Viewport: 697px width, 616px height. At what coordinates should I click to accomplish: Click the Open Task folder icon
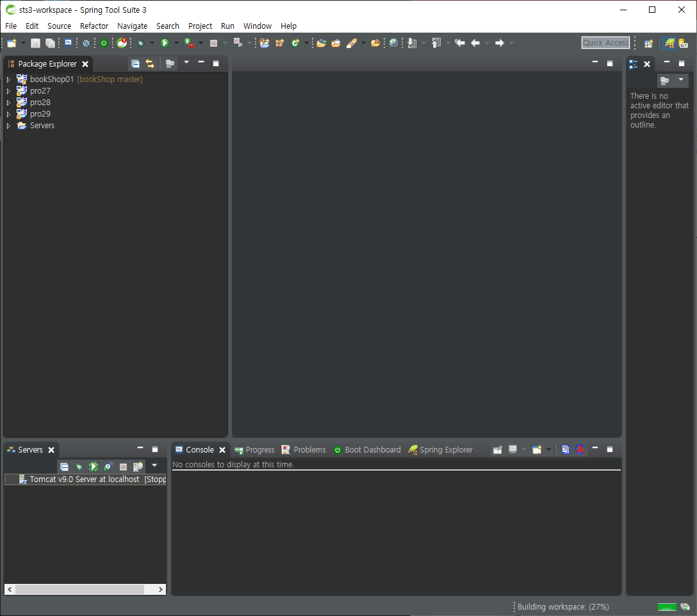point(336,43)
